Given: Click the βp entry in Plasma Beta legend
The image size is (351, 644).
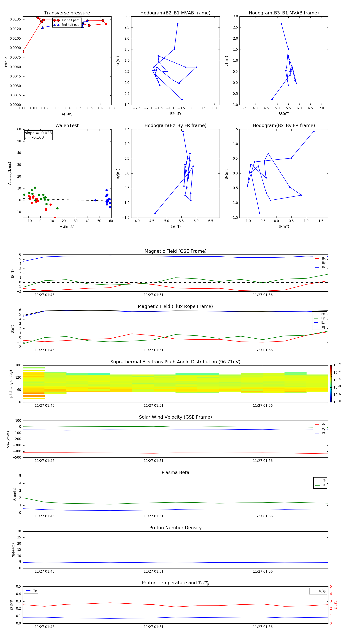Looking at the screenshot, I should pyautogui.click(x=320, y=480).
